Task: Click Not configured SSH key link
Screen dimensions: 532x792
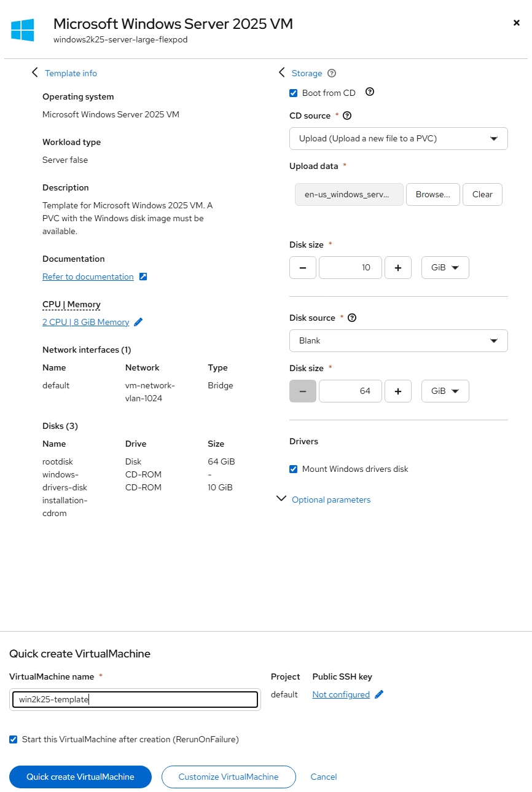Action: pos(341,694)
